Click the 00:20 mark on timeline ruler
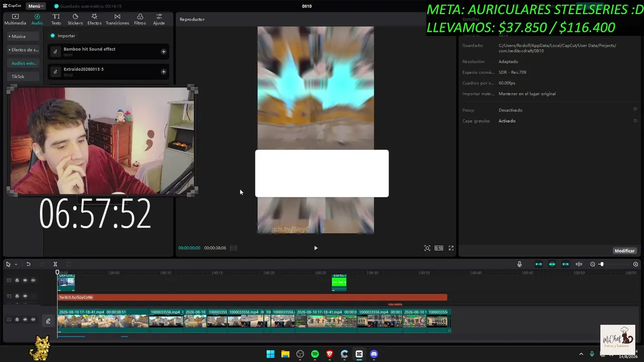This screenshot has width=644, height=362. [269, 273]
